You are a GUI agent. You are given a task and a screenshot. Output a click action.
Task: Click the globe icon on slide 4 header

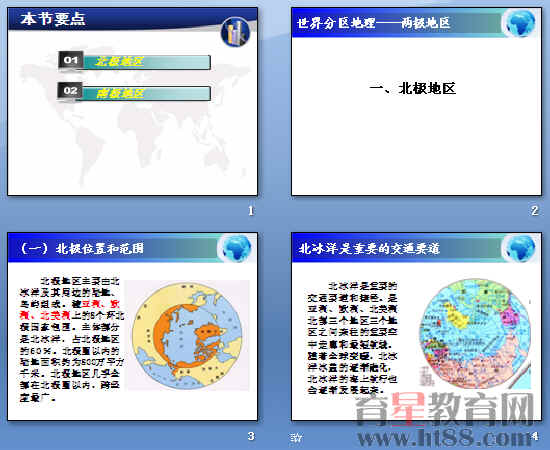521,248
